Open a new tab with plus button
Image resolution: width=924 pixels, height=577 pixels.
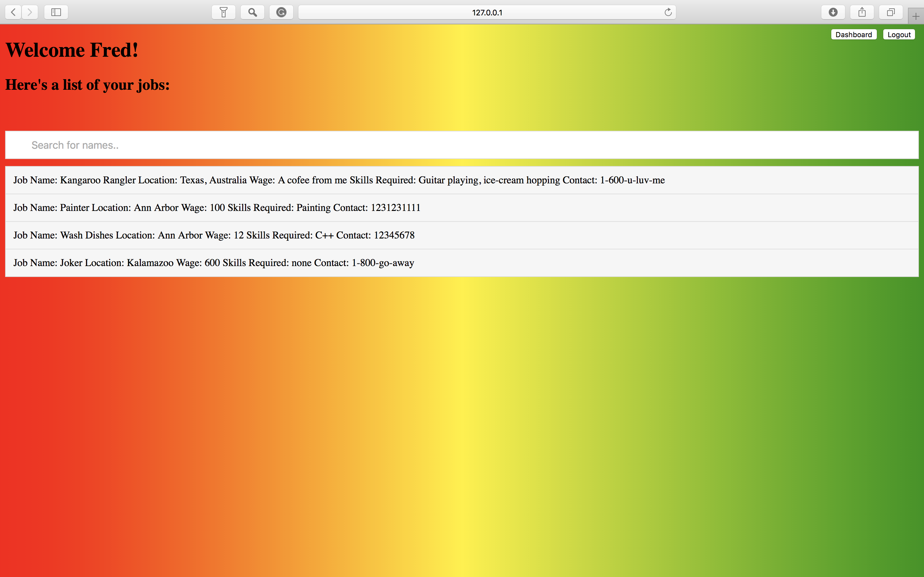click(916, 16)
